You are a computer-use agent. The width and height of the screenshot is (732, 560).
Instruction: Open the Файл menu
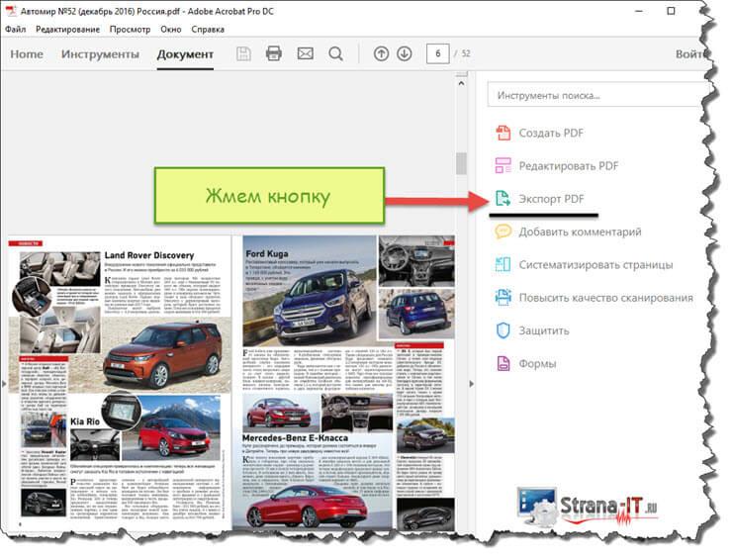(x=16, y=29)
